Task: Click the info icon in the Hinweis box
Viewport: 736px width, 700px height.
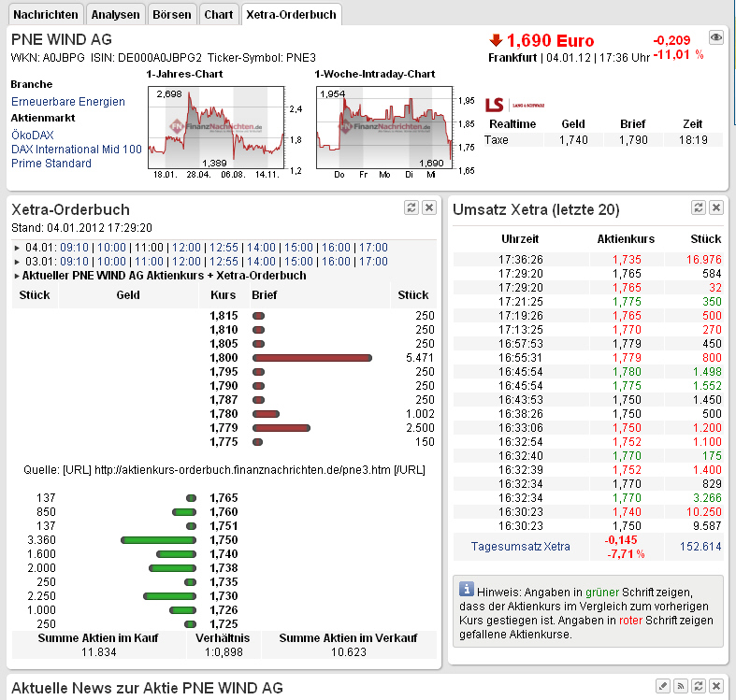Action: [467, 589]
